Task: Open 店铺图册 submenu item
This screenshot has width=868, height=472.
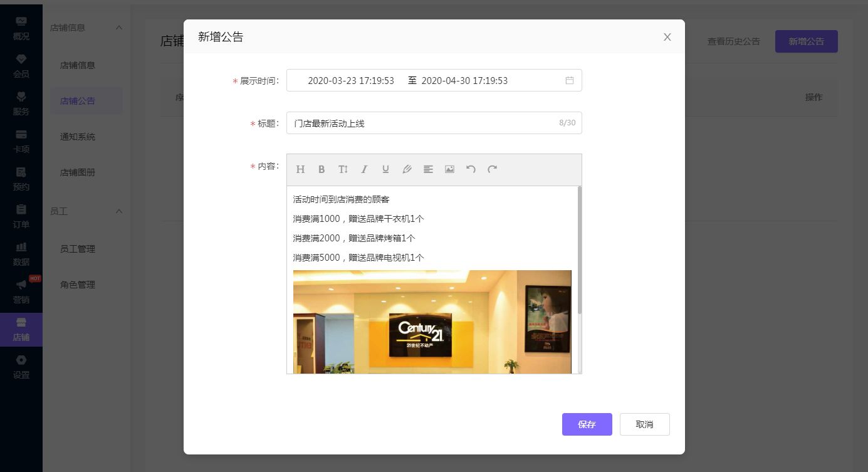Action: click(78, 172)
